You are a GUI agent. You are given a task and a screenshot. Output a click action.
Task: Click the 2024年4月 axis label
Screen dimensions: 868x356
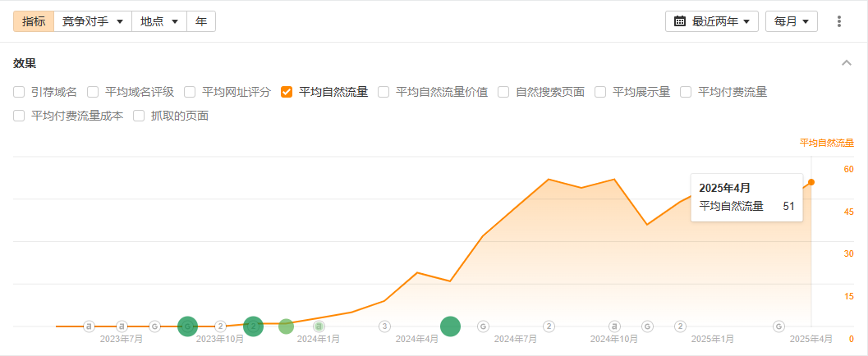pos(417,338)
